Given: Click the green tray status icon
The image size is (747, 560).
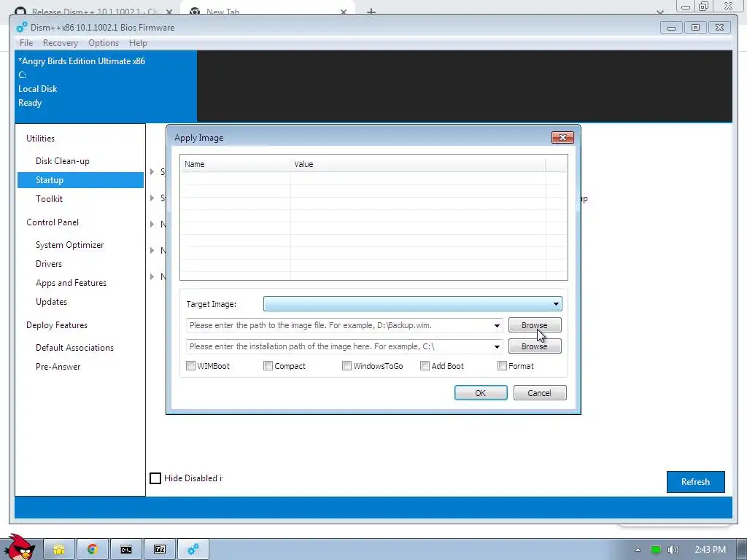Looking at the screenshot, I should click(656, 550).
